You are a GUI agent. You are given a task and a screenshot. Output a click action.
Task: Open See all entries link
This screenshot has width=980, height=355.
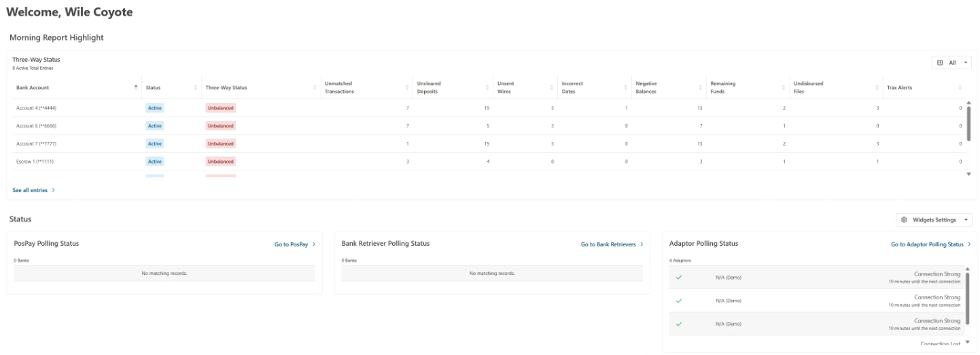[33, 190]
